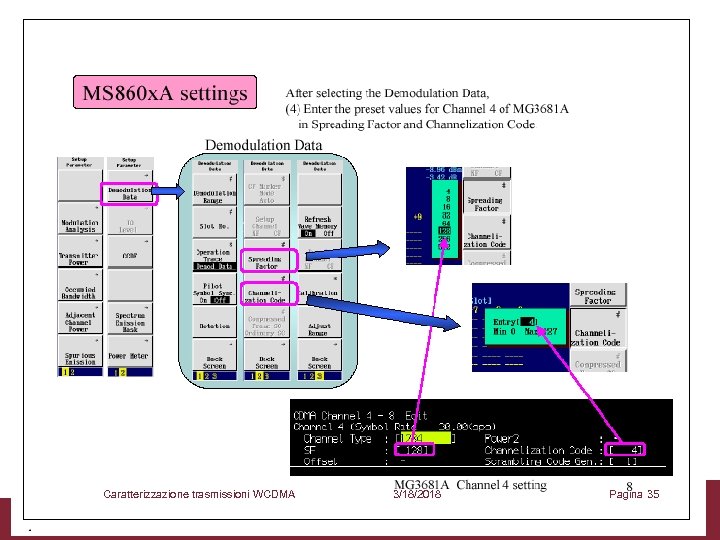Open Adjacent Channel Power measurement key
This screenshot has width=720, height=540.
click(x=80, y=319)
